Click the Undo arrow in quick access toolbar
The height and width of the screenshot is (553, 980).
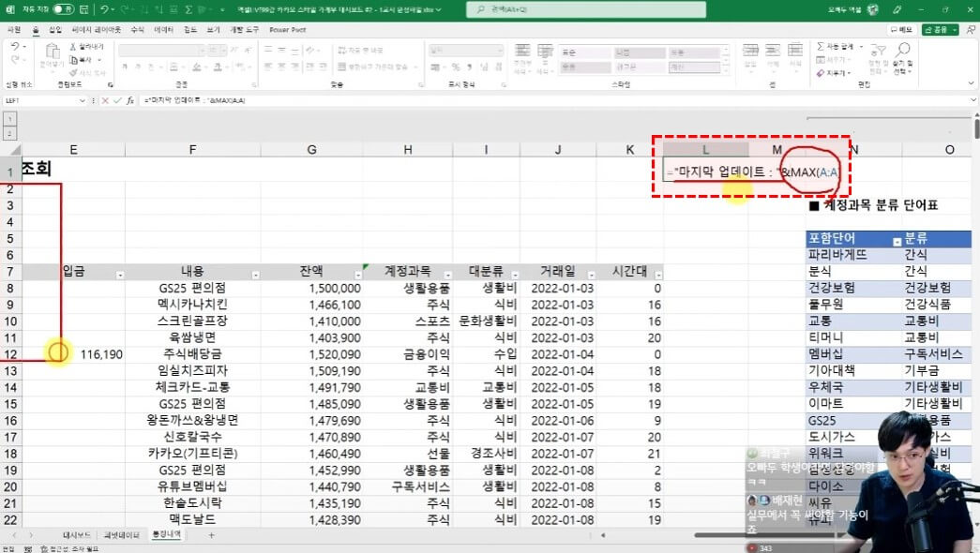[107, 8]
